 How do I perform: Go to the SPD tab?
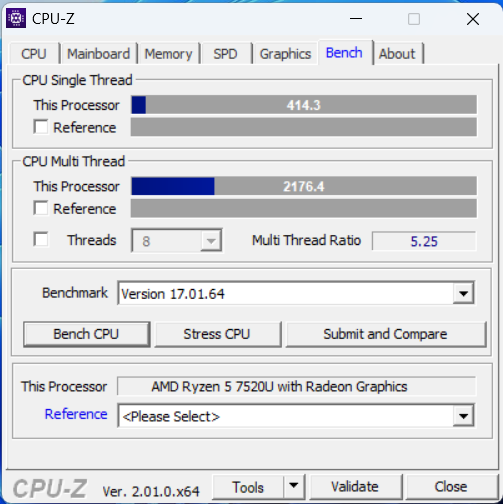click(225, 54)
